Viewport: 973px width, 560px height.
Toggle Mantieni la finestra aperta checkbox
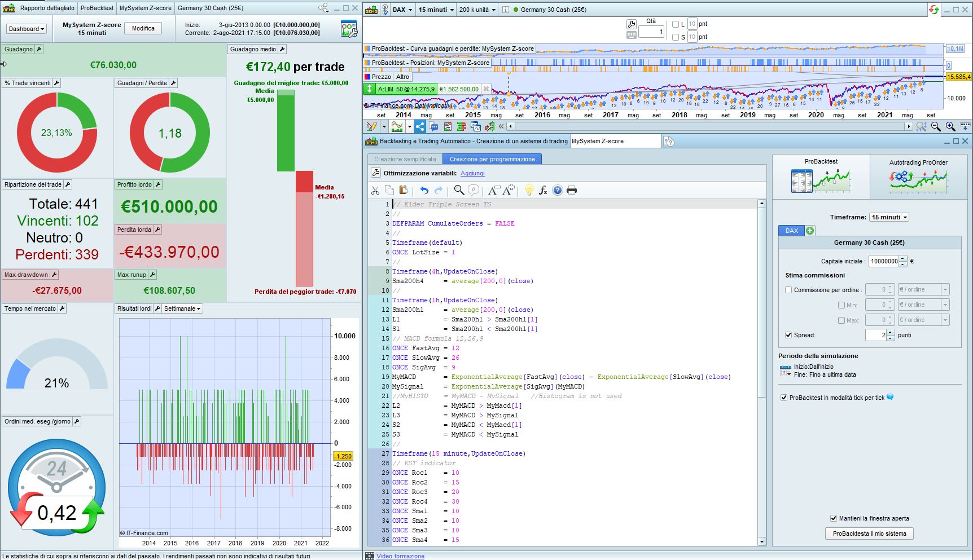pos(833,518)
